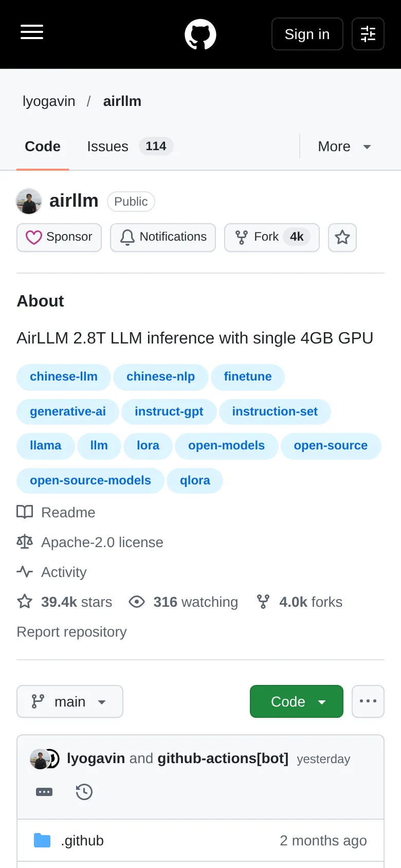Open the chinese-nlp topic tag
The image size is (401, 868).
tap(161, 377)
